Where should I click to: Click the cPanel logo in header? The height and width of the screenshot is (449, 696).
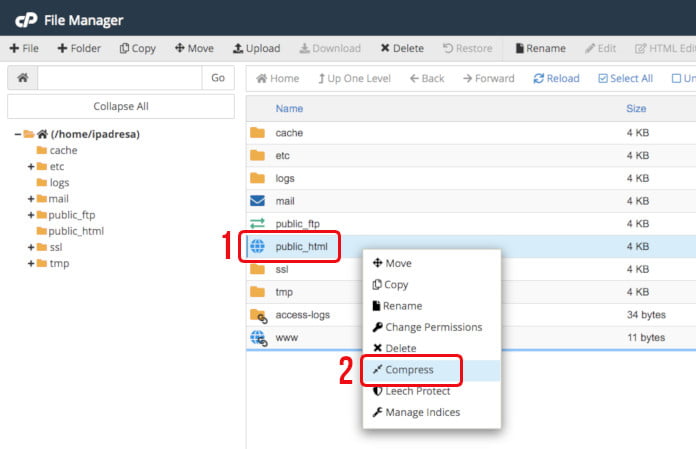click(26, 20)
